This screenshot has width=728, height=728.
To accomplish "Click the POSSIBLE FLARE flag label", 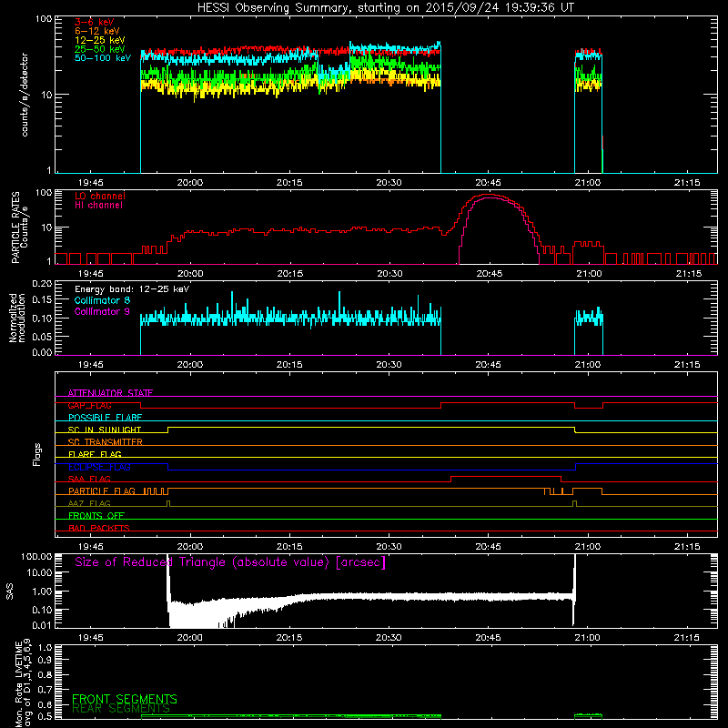I will tap(105, 418).
